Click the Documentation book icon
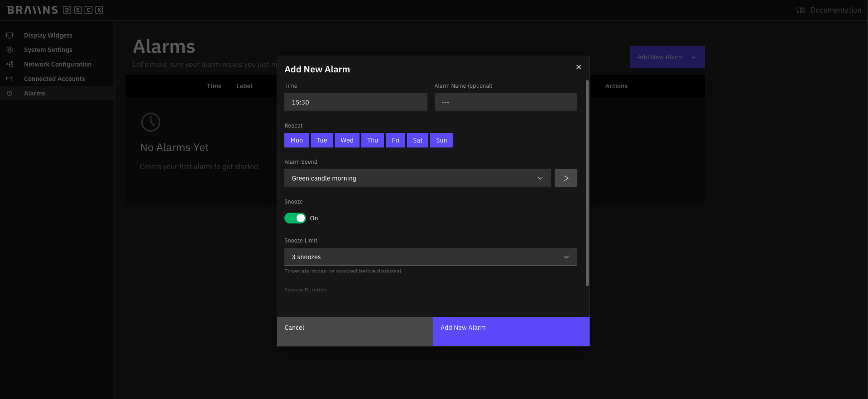868x399 pixels. point(801,10)
